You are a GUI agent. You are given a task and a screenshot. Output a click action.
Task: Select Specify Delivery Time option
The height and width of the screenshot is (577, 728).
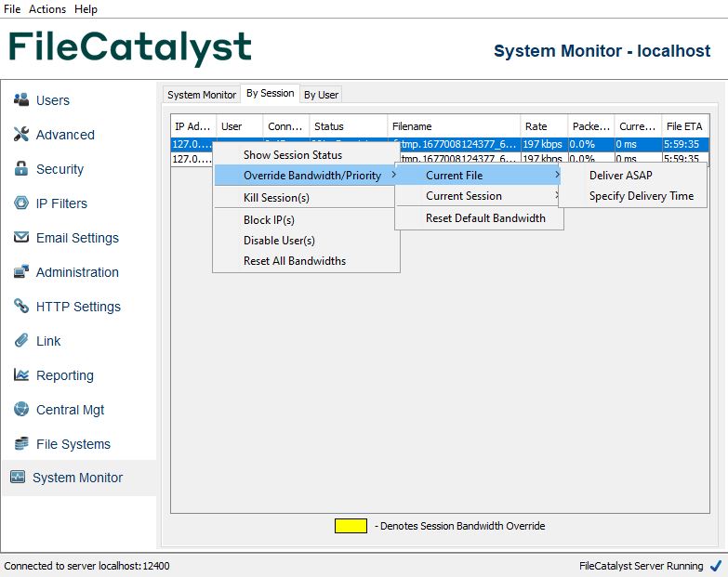[x=633, y=196]
